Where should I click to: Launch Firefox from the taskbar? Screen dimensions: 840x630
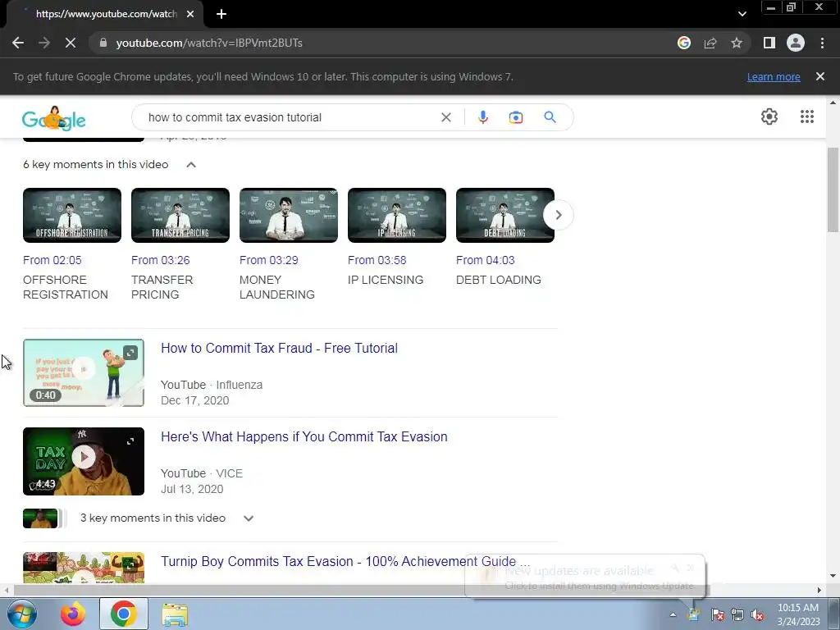73,614
